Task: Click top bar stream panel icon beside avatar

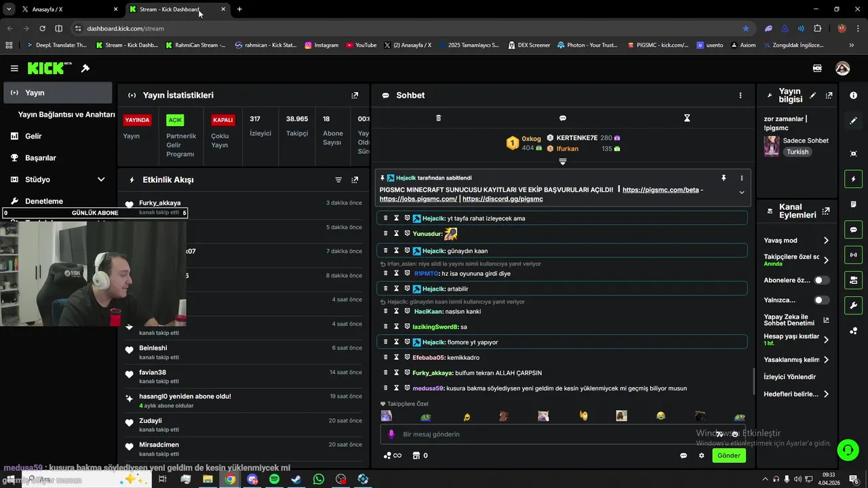Action: click(x=817, y=68)
